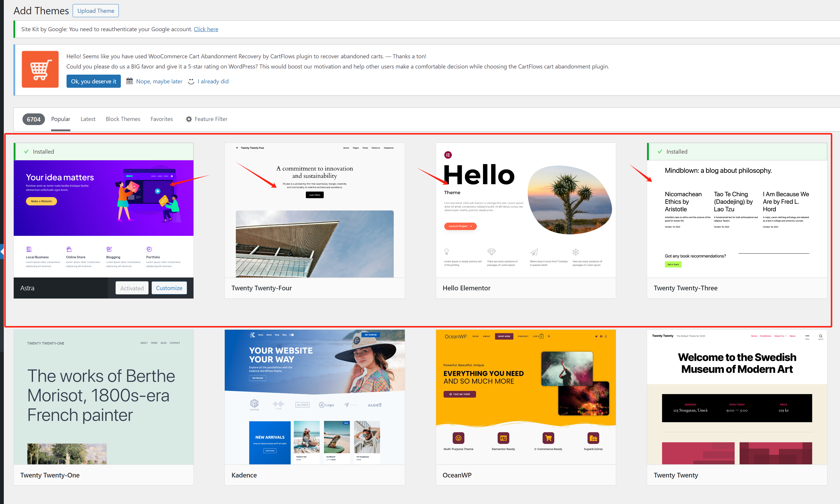Click the Elementor logo icon in Hello preview
Viewport: 840px width, 504px height.
point(448,155)
